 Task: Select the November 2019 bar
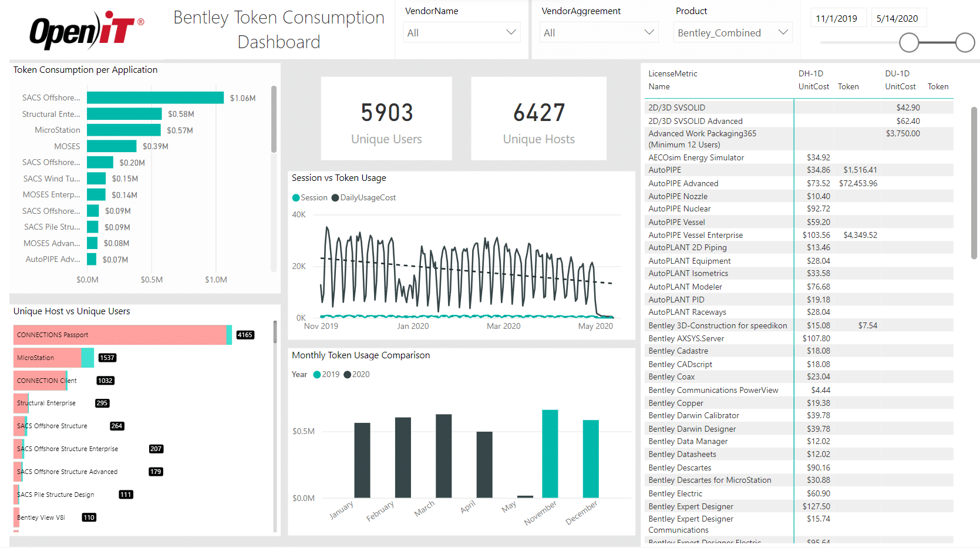[x=550, y=454]
